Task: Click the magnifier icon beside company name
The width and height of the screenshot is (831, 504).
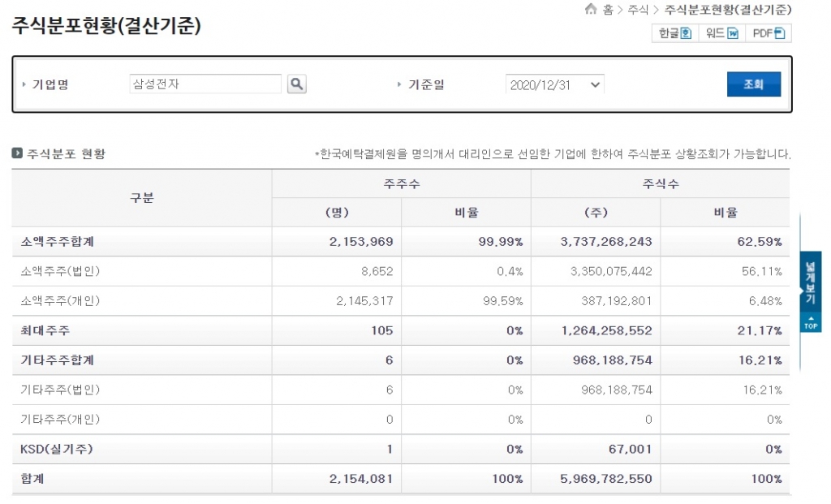Action: (297, 84)
